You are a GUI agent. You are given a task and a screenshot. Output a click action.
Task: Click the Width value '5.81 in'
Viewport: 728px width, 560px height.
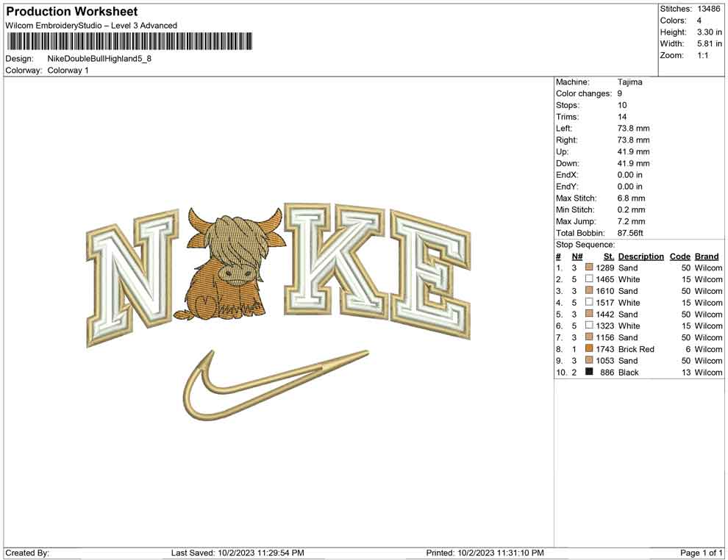click(709, 43)
